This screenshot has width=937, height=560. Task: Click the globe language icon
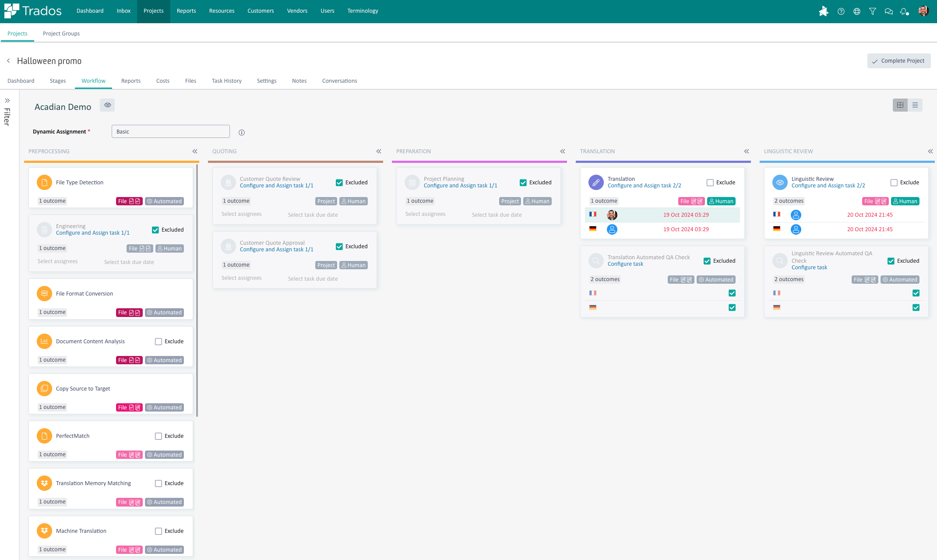point(857,11)
